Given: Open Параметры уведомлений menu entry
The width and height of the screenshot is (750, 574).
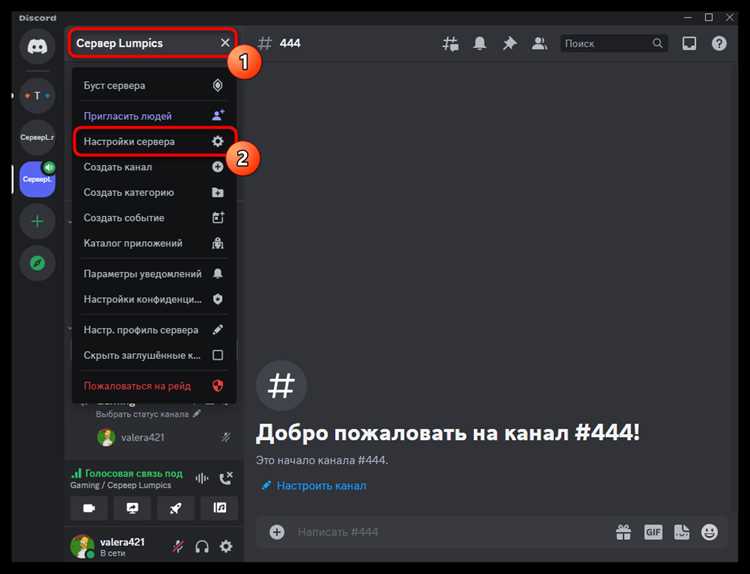Looking at the screenshot, I should [154, 274].
